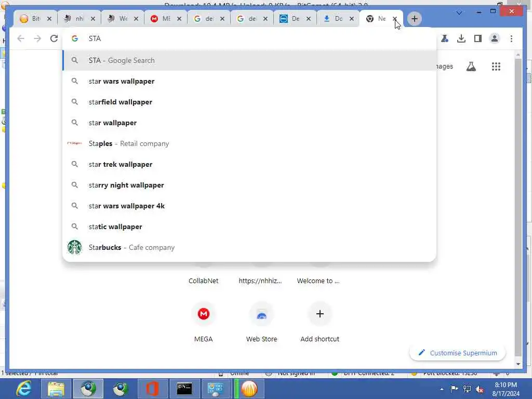Click Customise Supermium button

(x=458, y=353)
